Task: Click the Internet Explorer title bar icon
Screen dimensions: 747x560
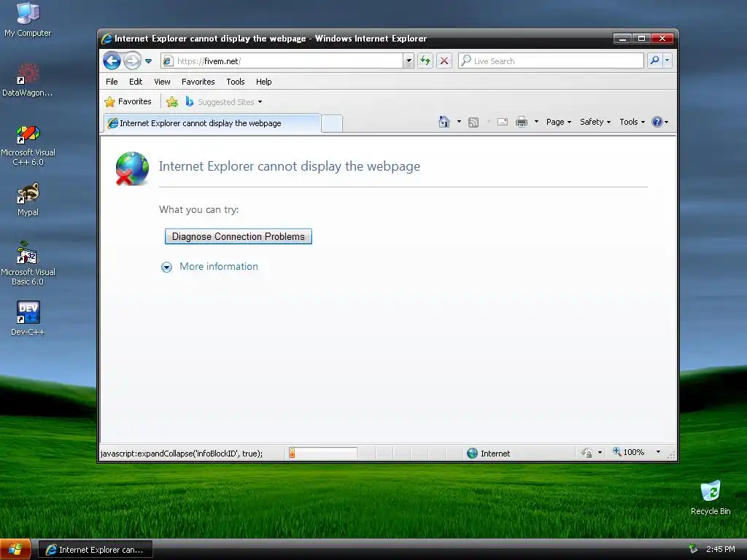Action: (x=107, y=39)
